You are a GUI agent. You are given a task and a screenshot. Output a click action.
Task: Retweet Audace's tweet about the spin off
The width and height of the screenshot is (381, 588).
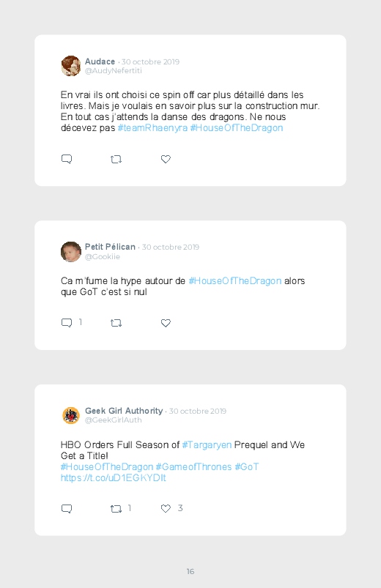pos(116,160)
